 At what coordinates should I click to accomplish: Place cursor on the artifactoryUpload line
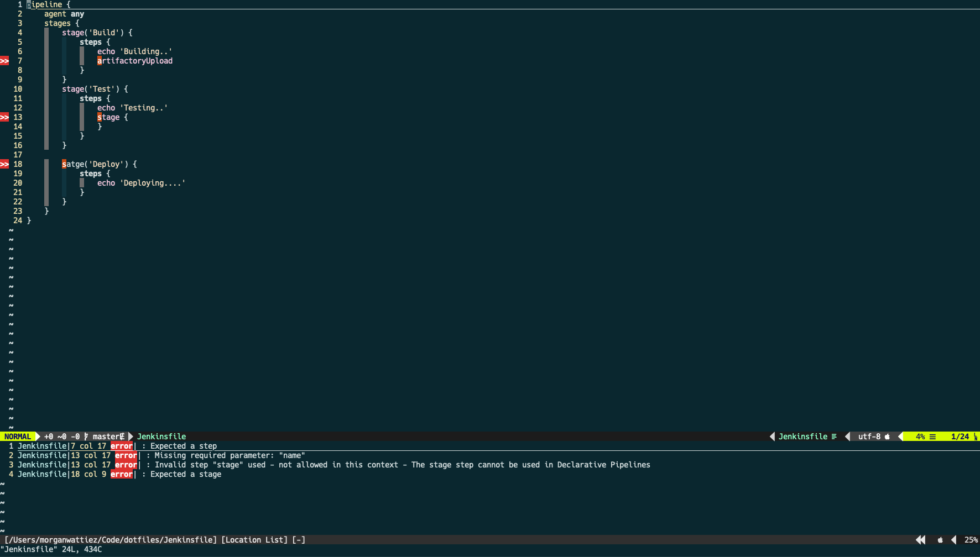[135, 61]
